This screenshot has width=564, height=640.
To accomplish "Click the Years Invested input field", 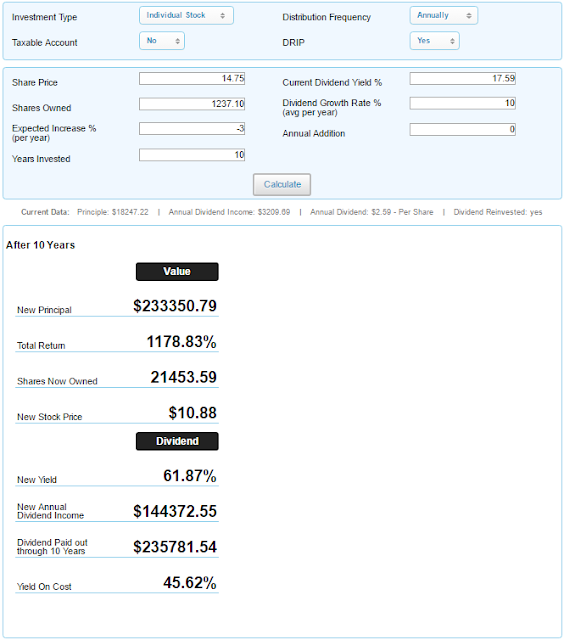I will (x=192, y=155).
